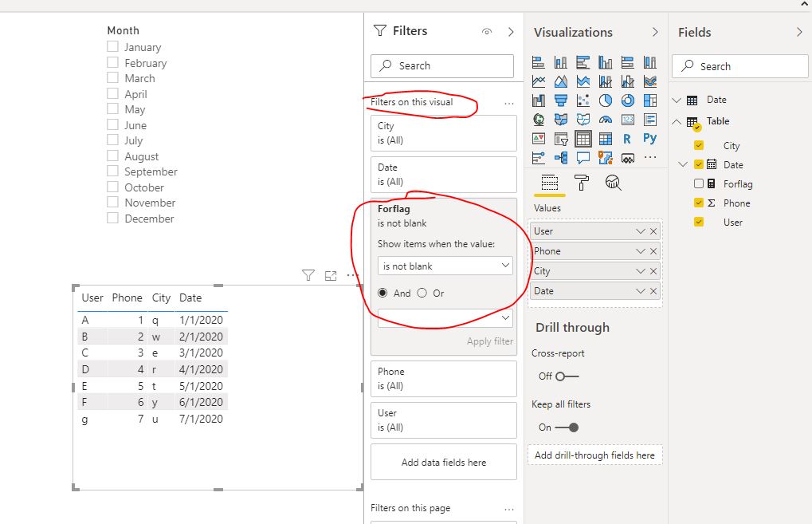
Task: Open the City filter card
Action: point(444,133)
